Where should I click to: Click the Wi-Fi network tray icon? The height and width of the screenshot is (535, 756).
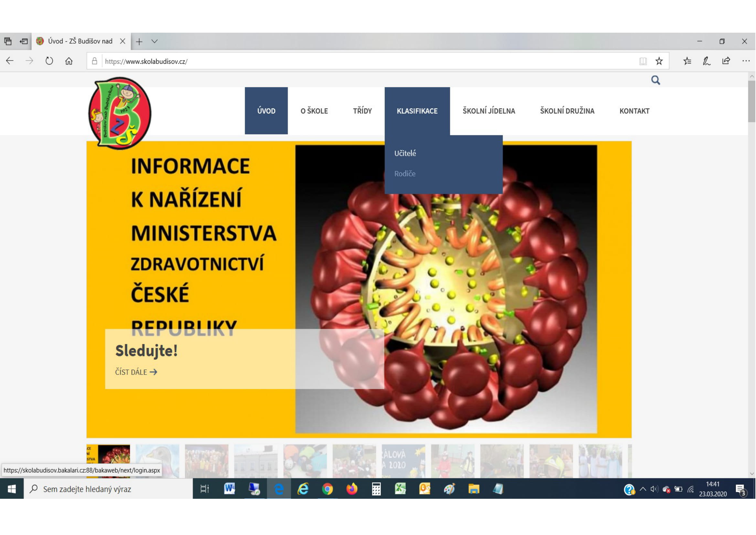[691, 489]
